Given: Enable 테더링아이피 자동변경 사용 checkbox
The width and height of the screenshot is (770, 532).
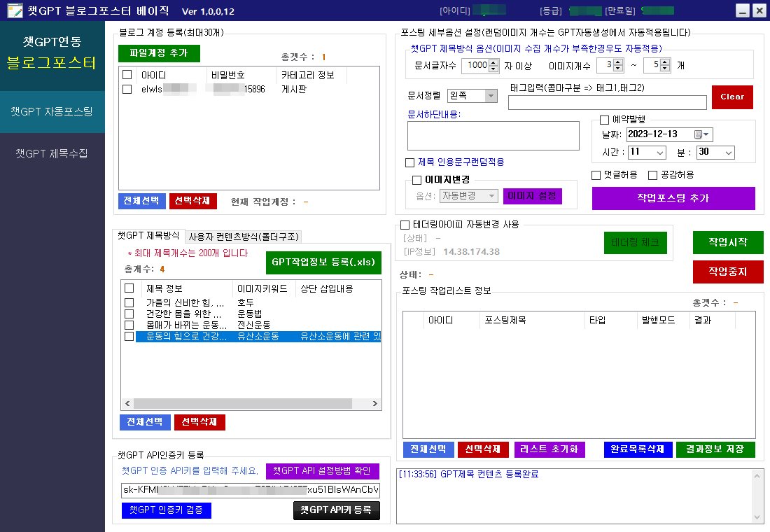Looking at the screenshot, I should (405, 225).
